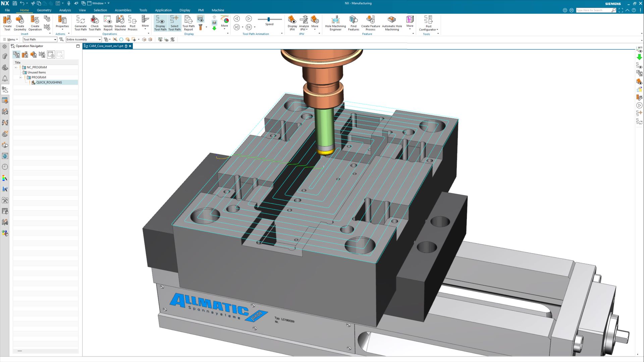Toggle Select Tool Path mode
This screenshot has width=644, height=362.
[x=174, y=22]
